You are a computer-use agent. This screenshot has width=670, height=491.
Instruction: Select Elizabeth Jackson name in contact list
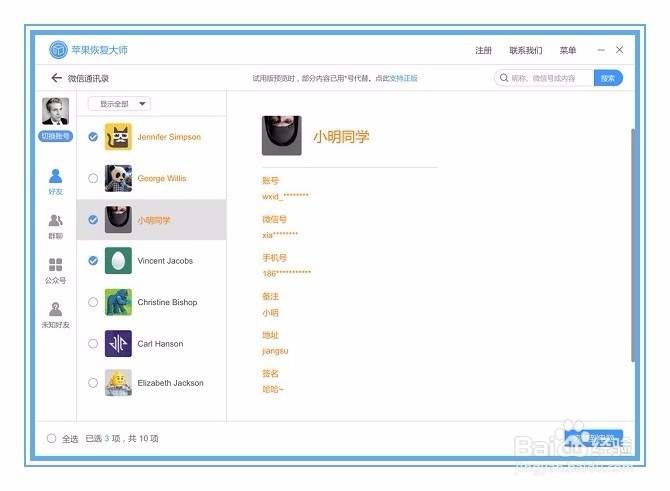(170, 383)
